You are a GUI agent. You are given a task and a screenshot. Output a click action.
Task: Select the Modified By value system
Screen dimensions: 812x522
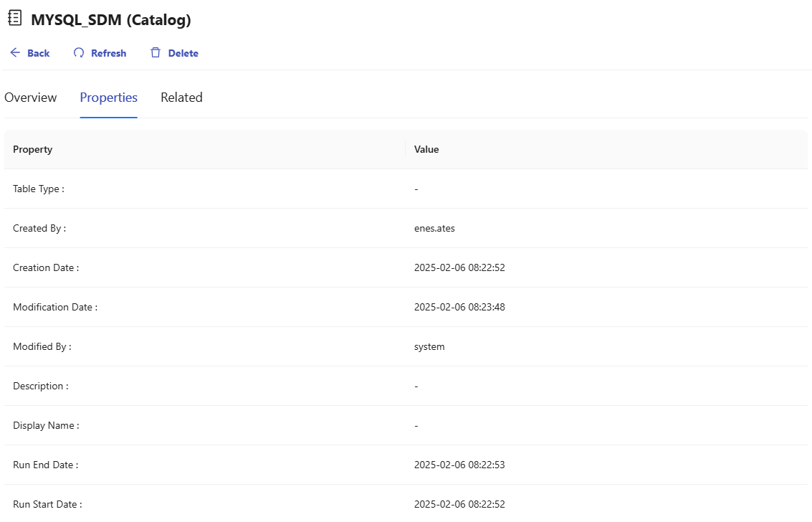pyautogui.click(x=429, y=346)
